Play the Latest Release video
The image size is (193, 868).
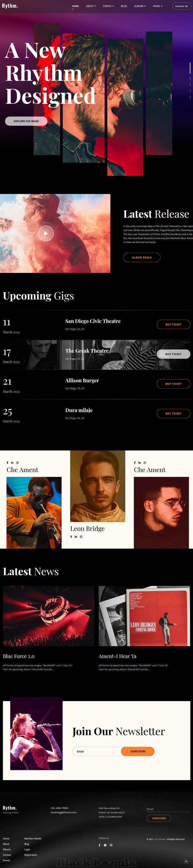[x=46, y=233]
